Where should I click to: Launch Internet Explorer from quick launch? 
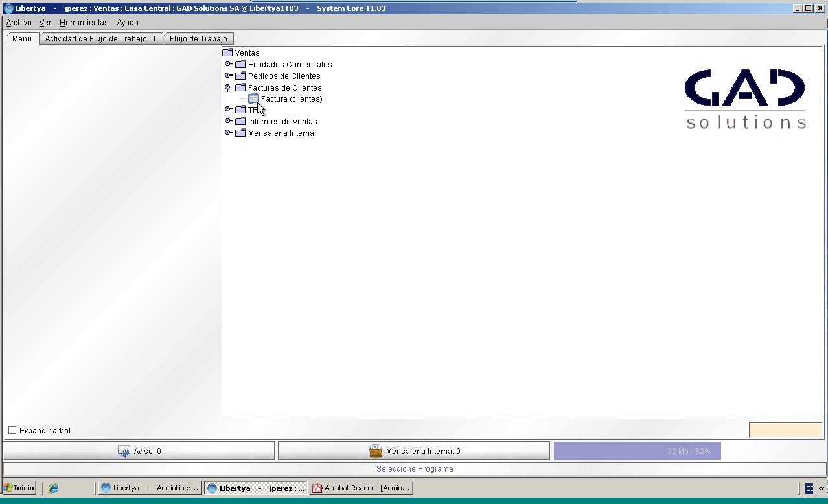53,488
